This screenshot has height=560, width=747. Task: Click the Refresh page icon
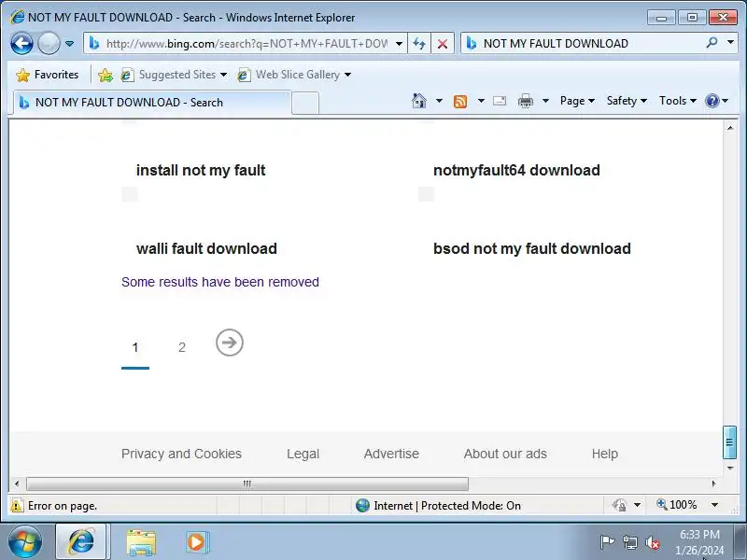pyautogui.click(x=419, y=44)
